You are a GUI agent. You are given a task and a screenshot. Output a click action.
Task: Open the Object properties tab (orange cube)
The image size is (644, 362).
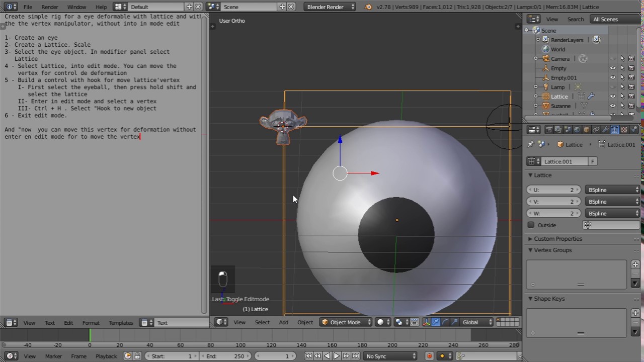point(586,130)
